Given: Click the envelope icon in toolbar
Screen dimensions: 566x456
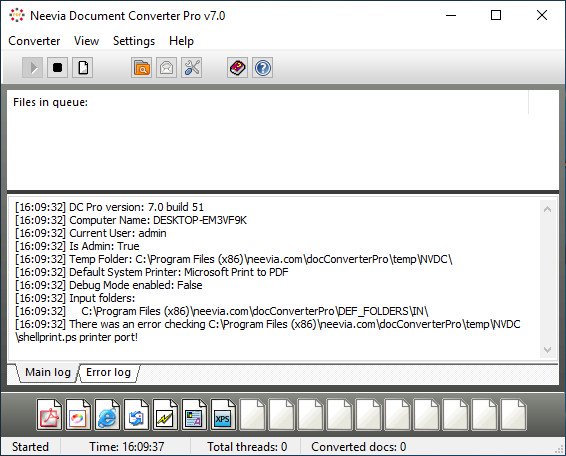Looking at the screenshot, I should pyautogui.click(x=166, y=68).
